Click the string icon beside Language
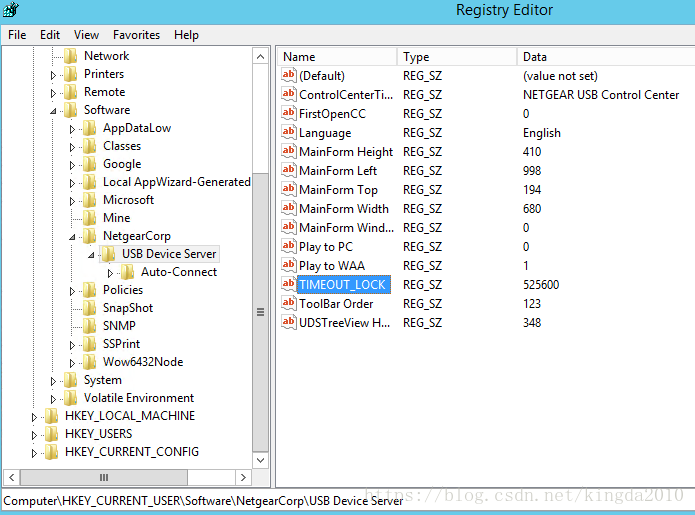Viewport: 695px width, 515px height. (289, 132)
